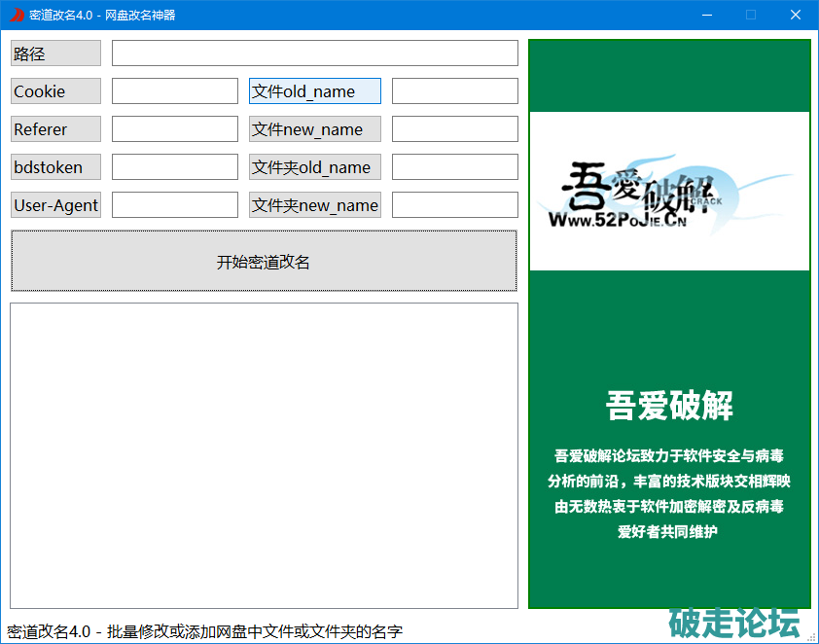
Task: Focus the Referer input box
Action: [174, 129]
